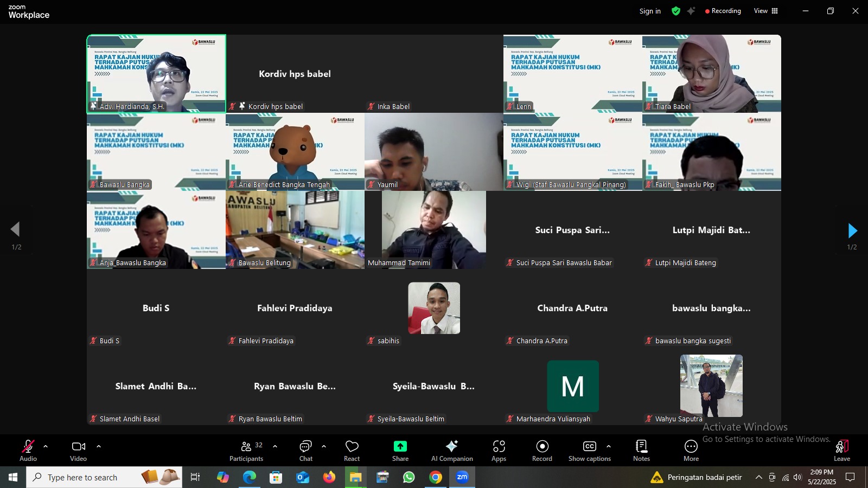
Task: Stop the active Recording indicator
Action: [723, 11]
